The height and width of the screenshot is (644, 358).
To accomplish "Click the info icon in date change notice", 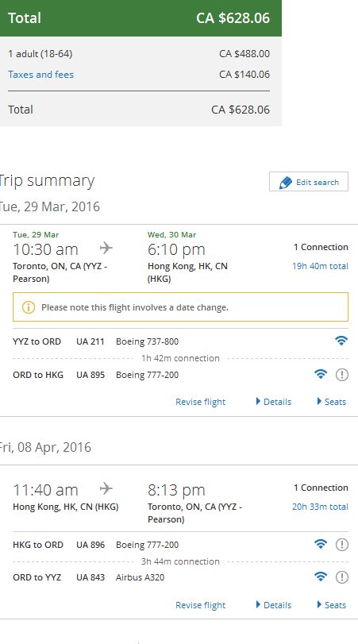I will [x=29, y=307].
